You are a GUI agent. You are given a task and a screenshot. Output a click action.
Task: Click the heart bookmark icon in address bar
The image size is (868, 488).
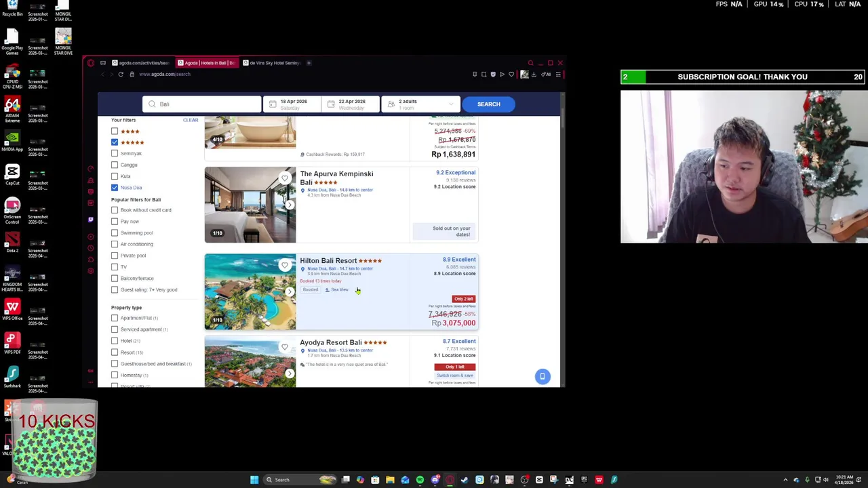(x=511, y=74)
